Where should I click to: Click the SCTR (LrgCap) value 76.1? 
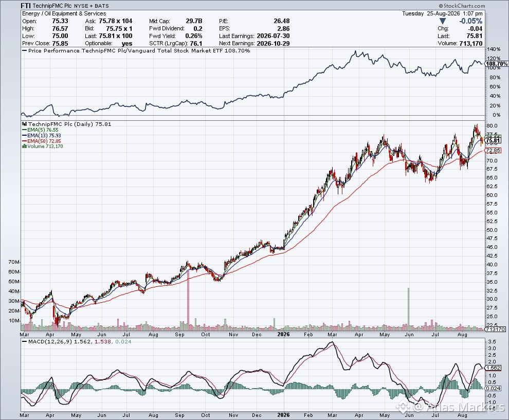pyautogui.click(x=195, y=44)
